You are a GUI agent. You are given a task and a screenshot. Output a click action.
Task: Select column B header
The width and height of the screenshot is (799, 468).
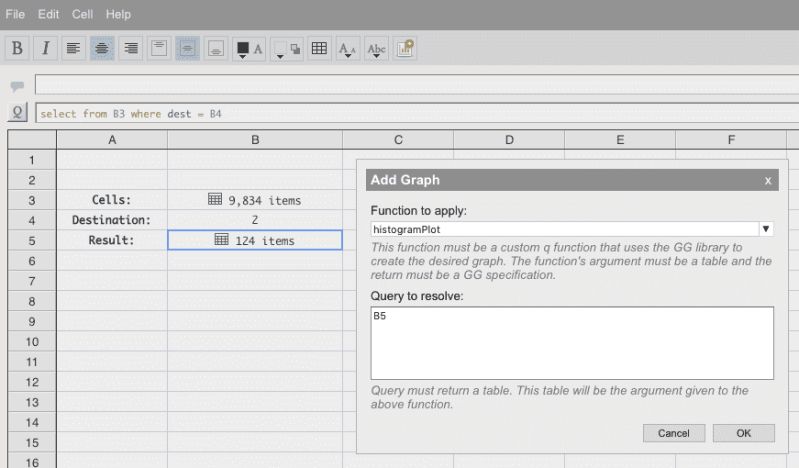(x=255, y=140)
